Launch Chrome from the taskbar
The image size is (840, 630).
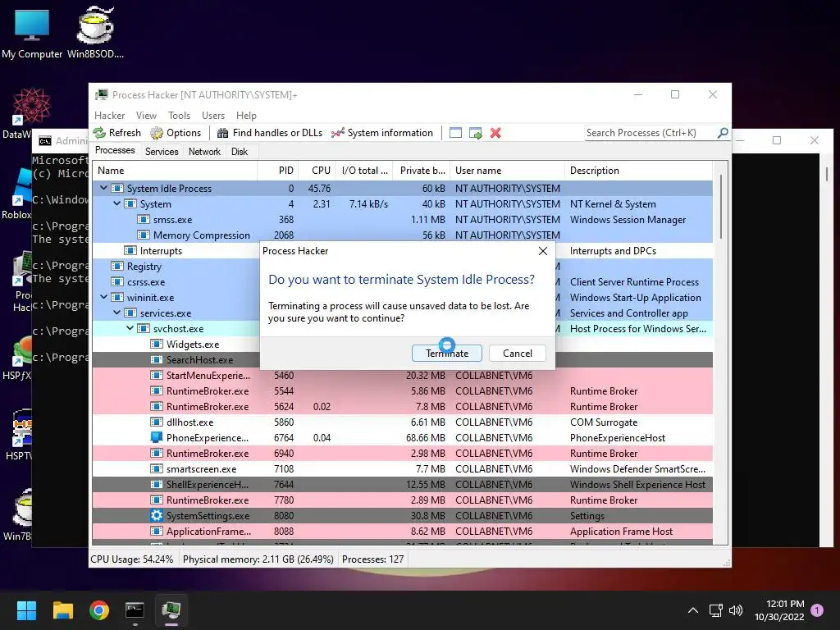pyautogui.click(x=99, y=610)
